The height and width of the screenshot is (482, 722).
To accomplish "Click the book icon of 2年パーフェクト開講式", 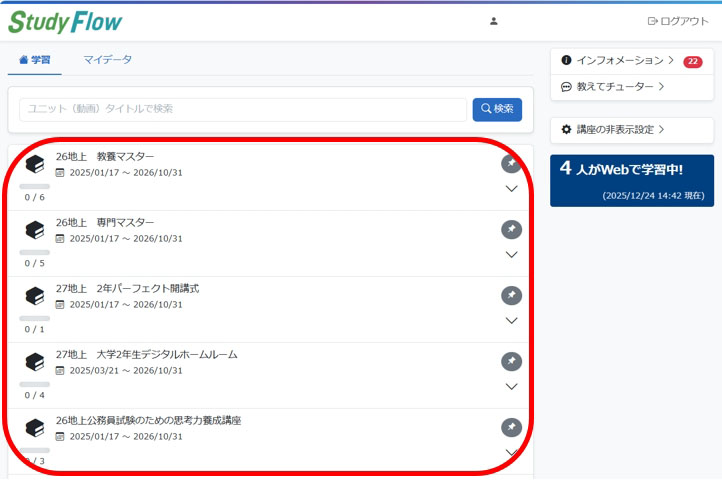I will click(35, 296).
